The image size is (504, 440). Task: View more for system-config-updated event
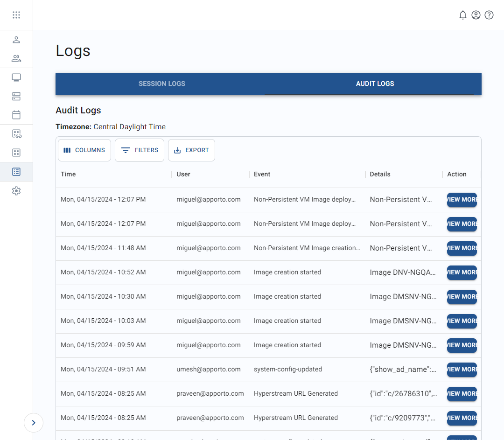[x=462, y=370]
